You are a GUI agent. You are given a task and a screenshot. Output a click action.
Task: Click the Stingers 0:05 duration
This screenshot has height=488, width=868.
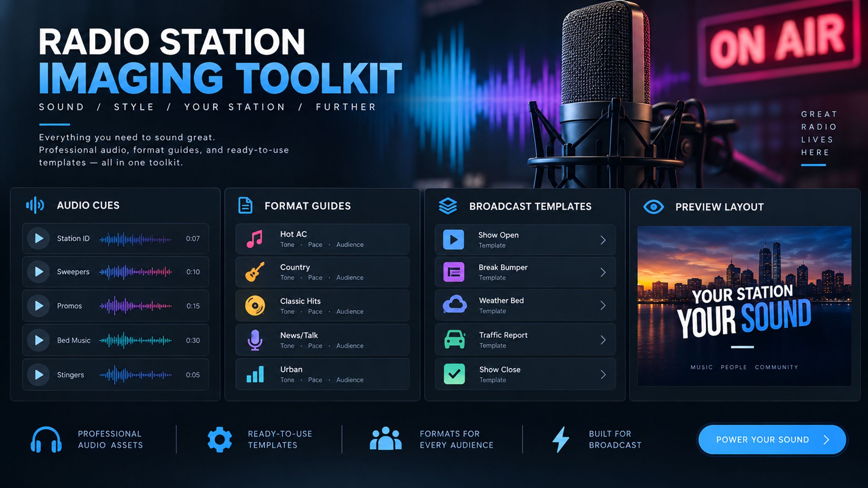(193, 375)
